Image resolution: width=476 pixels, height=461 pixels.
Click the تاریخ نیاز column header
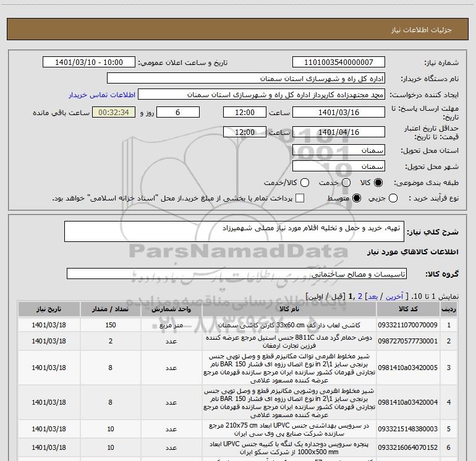point(49,309)
